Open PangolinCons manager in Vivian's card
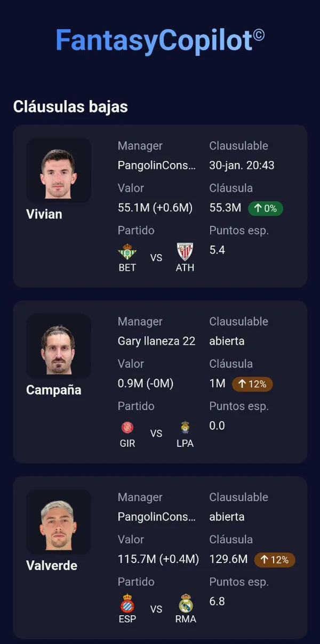Image resolution: width=320 pixels, height=644 pixels. (x=156, y=165)
